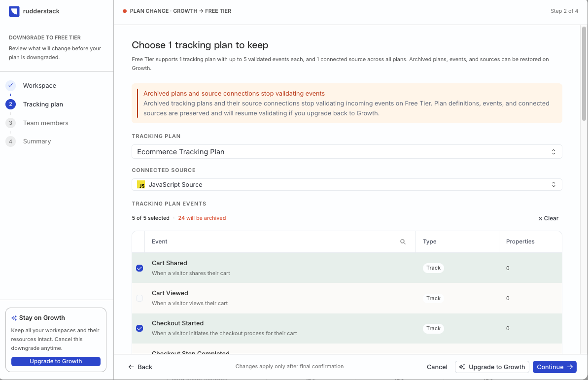Image resolution: width=588 pixels, height=380 pixels.
Task: Click the 'Step 2 of 4' indicator
Action: click(564, 11)
